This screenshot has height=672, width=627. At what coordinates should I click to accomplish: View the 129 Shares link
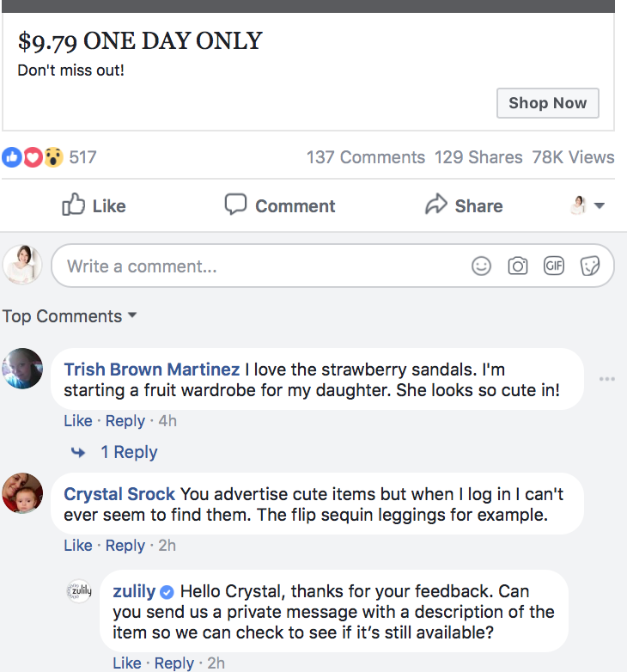(x=478, y=157)
